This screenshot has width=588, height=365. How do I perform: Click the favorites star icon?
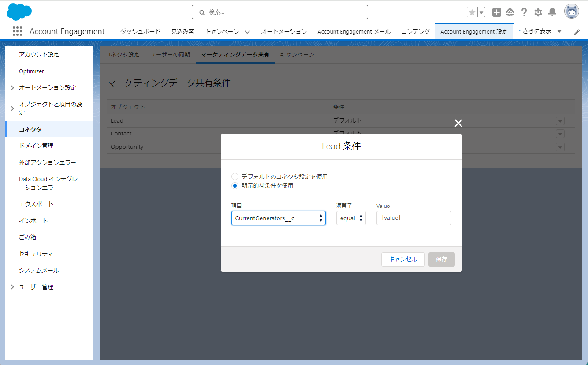pos(472,12)
